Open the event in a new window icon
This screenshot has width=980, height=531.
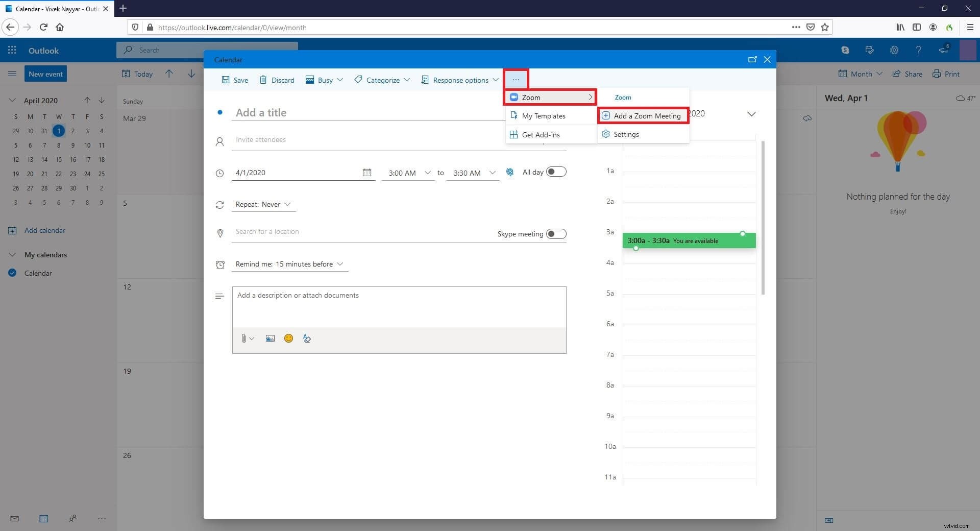752,59
